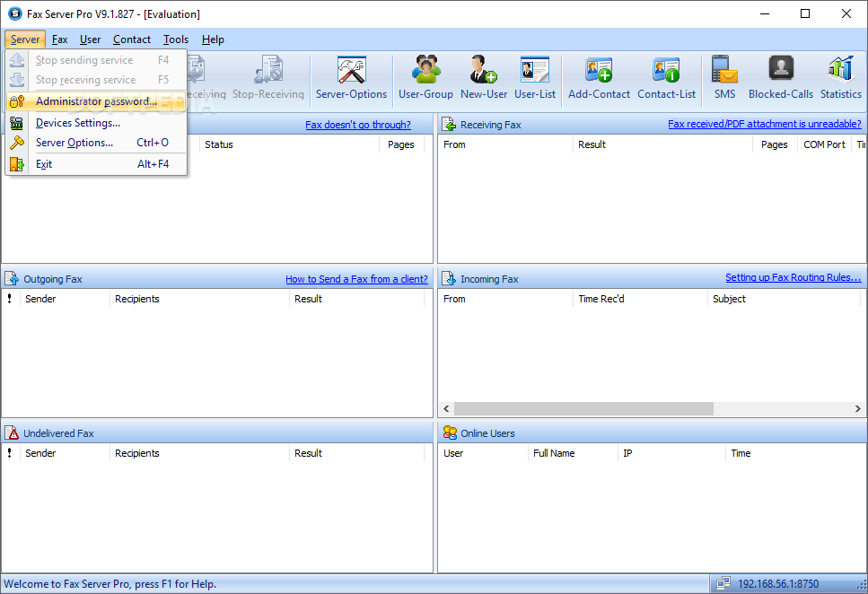Choose Exit from the Server menu
Viewport: 868px width, 594px height.
click(x=96, y=164)
